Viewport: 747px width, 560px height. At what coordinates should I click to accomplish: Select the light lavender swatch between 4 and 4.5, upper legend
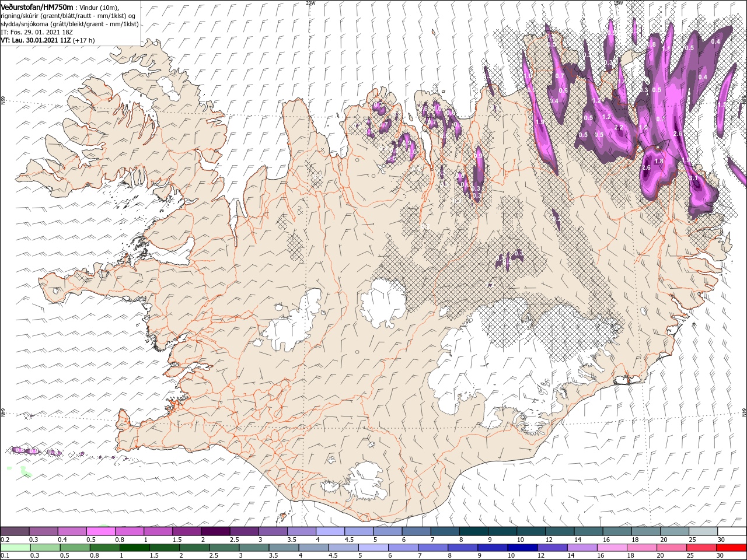[x=330, y=531]
